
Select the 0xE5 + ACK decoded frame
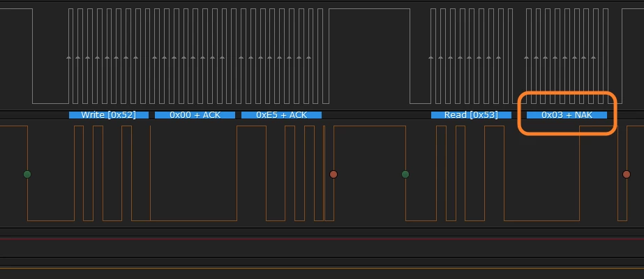click(281, 115)
